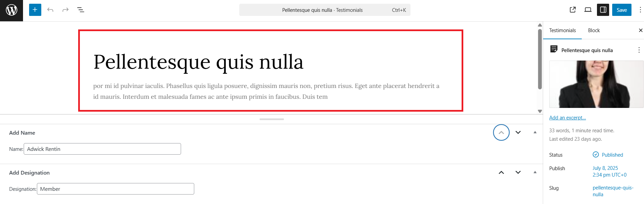Open the document overview list icon
Viewport: 644px width, 204px height.
[x=81, y=10]
